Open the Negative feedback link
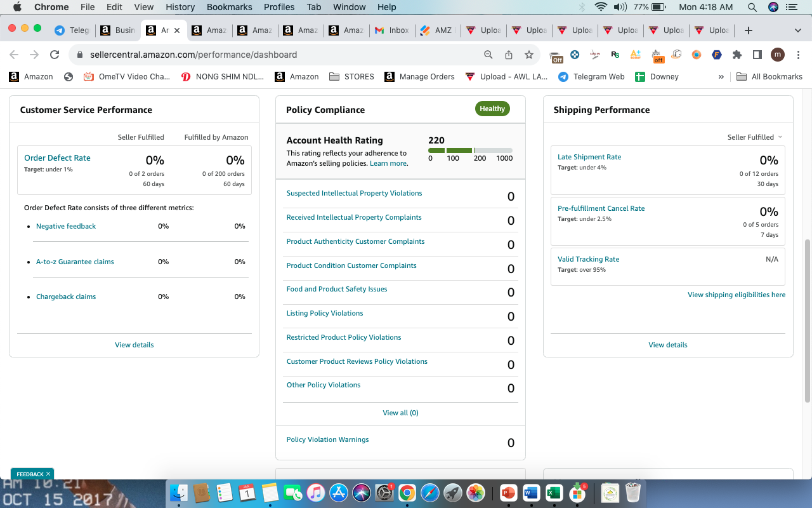This screenshot has width=812, height=508. click(x=66, y=226)
